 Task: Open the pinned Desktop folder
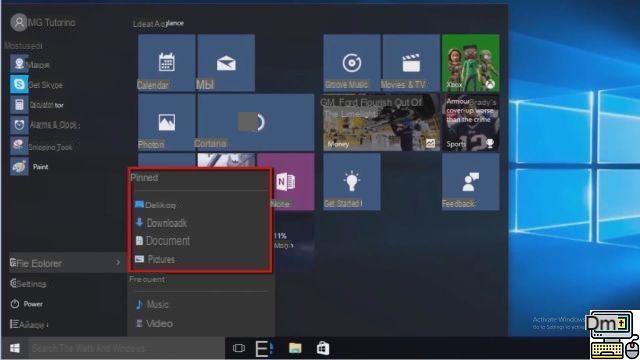155,205
